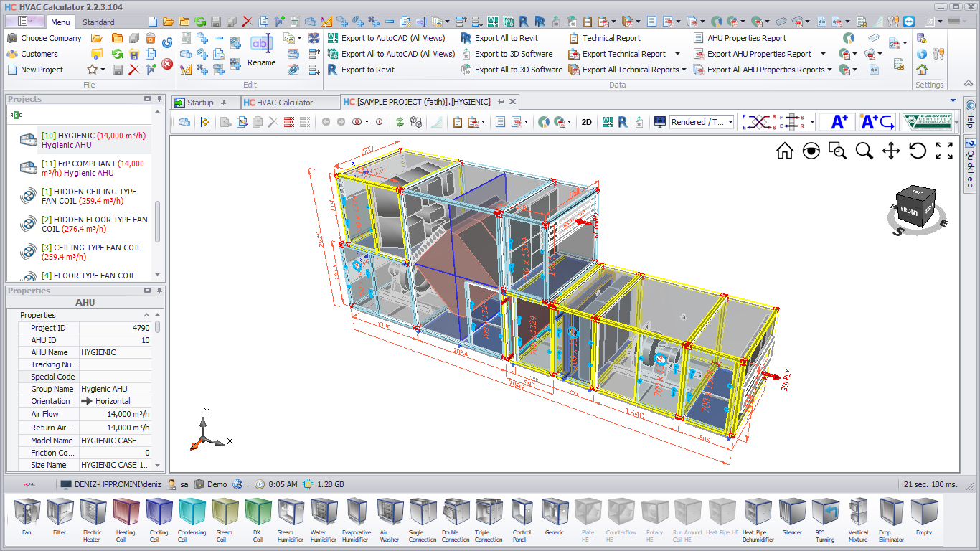Toggle the pin on the Startup tab
Screen dimensions: 980x551
(x=224, y=103)
